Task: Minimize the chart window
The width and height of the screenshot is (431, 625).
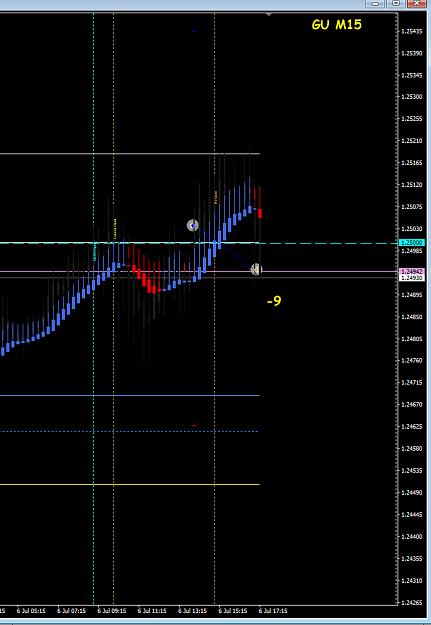Action: [x=375, y=4]
